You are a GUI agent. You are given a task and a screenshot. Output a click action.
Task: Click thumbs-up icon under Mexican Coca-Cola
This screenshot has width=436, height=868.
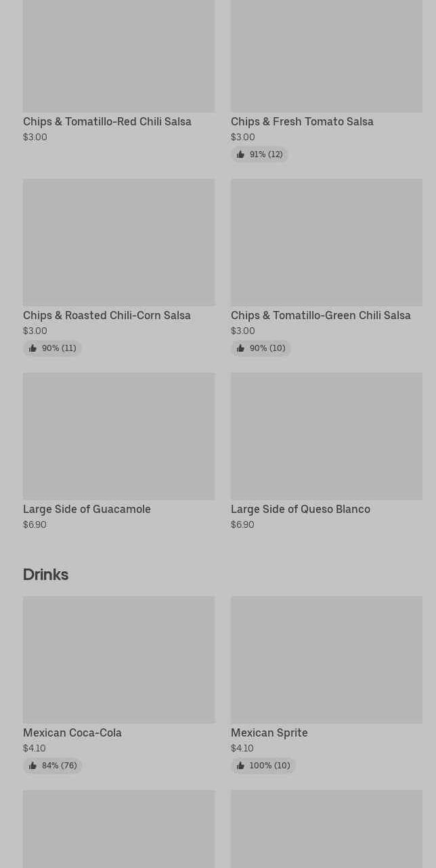(32, 766)
